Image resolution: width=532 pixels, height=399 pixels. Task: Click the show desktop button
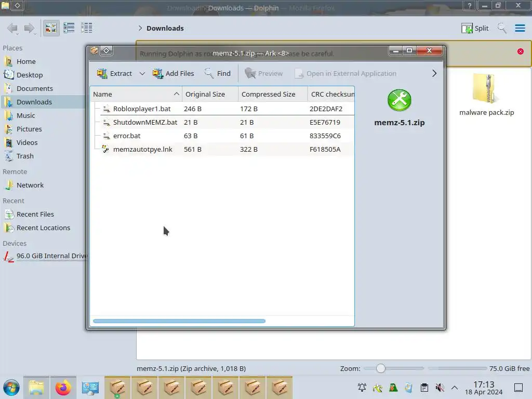pyautogui.click(x=518, y=388)
